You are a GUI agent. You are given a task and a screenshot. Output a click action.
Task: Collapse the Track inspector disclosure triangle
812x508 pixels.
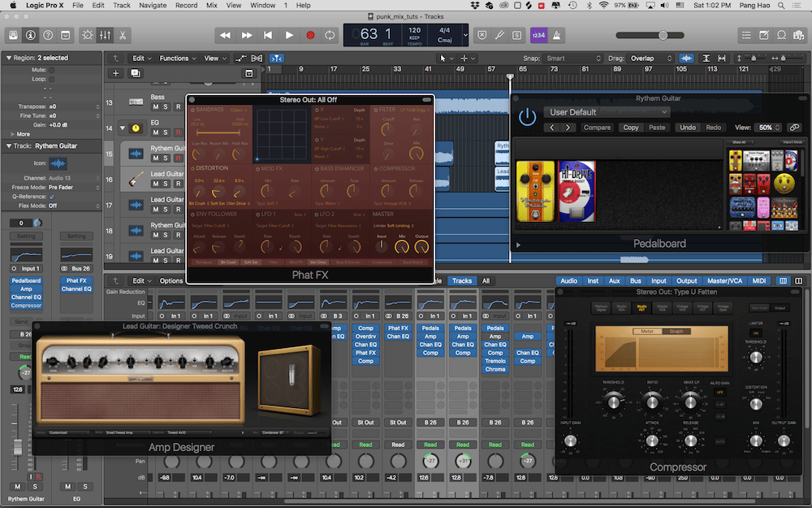8,146
